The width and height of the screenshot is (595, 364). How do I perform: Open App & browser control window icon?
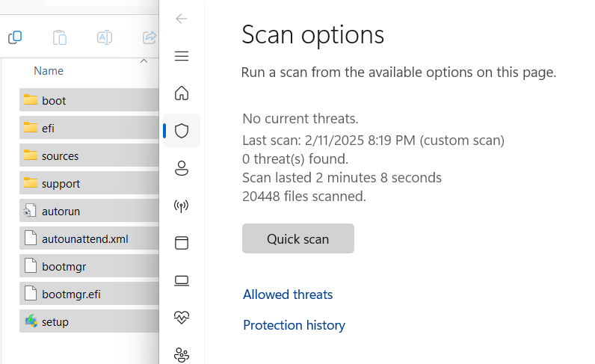pos(182,243)
